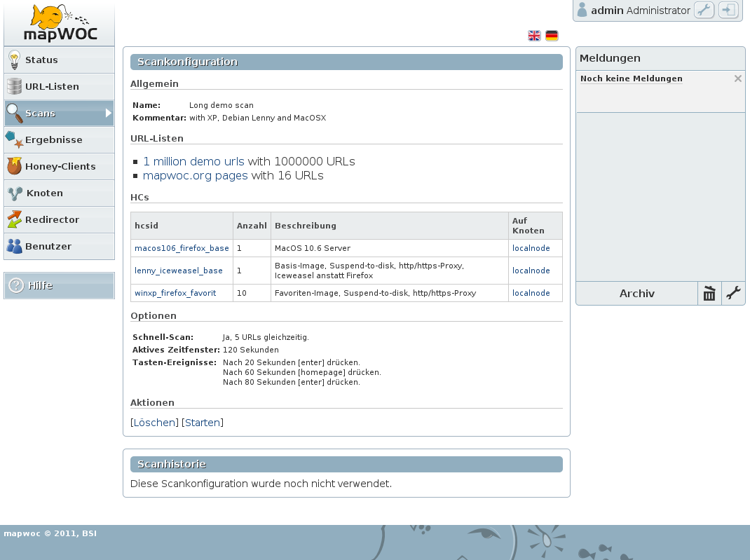Delete scan configuration via Löschen
This screenshot has width=750, height=560.
(154, 423)
